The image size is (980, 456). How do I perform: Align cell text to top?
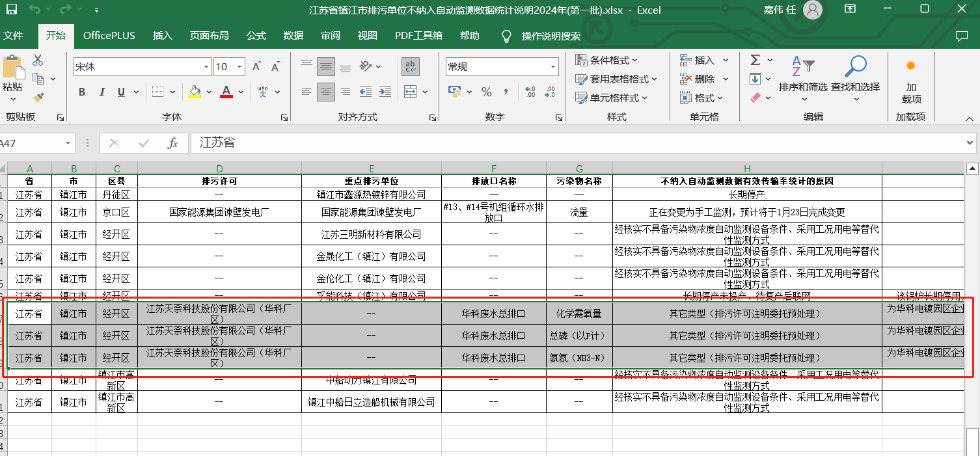[306, 66]
